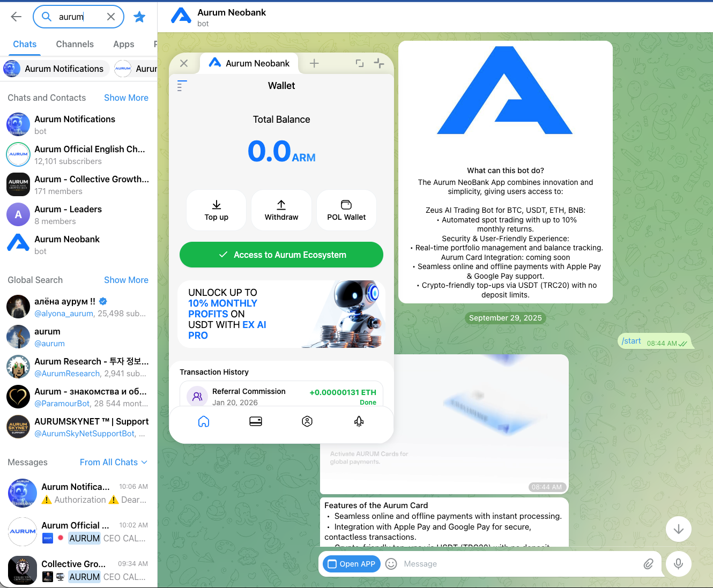Open the @aurum user result
The width and height of the screenshot is (713, 588).
click(x=78, y=337)
